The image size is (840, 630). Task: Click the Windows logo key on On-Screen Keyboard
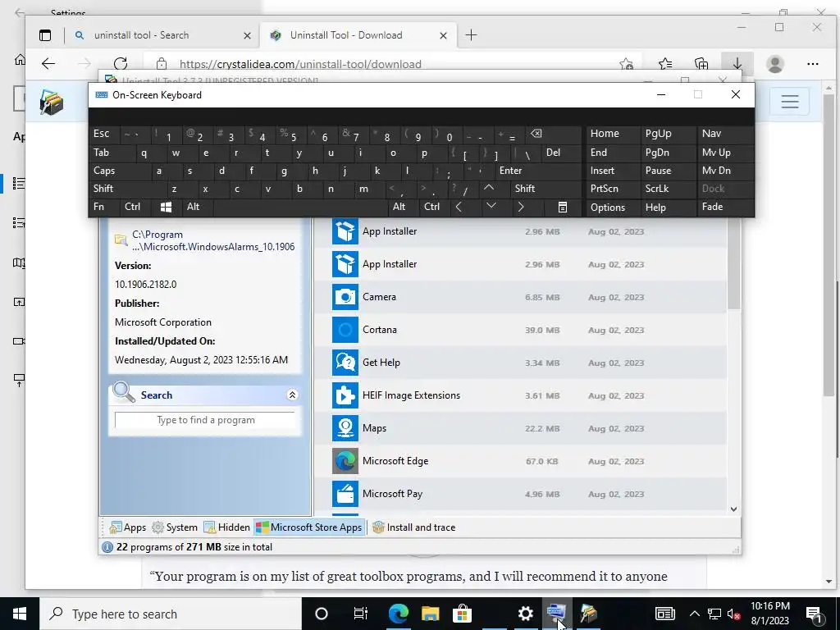(166, 207)
